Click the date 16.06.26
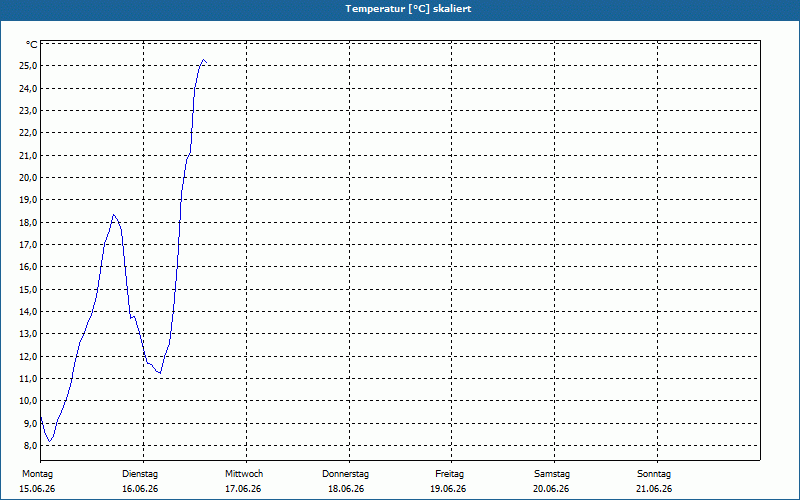The image size is (800, 500). point(140,489)
